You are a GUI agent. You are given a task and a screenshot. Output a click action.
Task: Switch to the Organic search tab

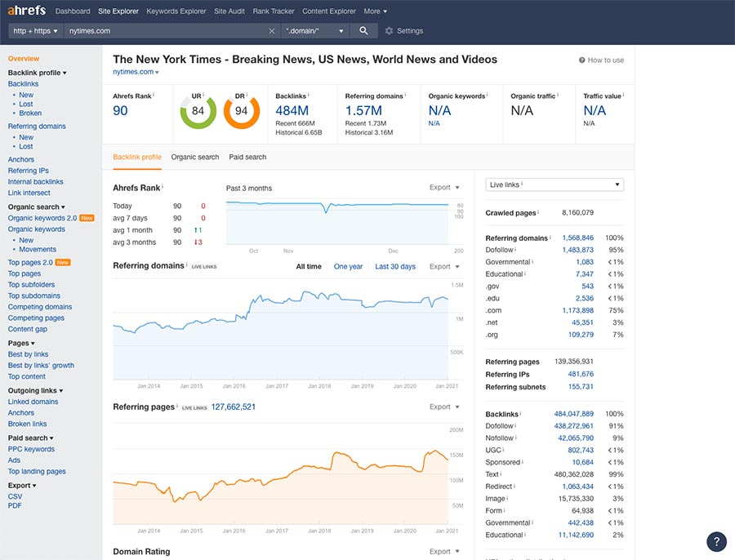[x=195, y=157]
